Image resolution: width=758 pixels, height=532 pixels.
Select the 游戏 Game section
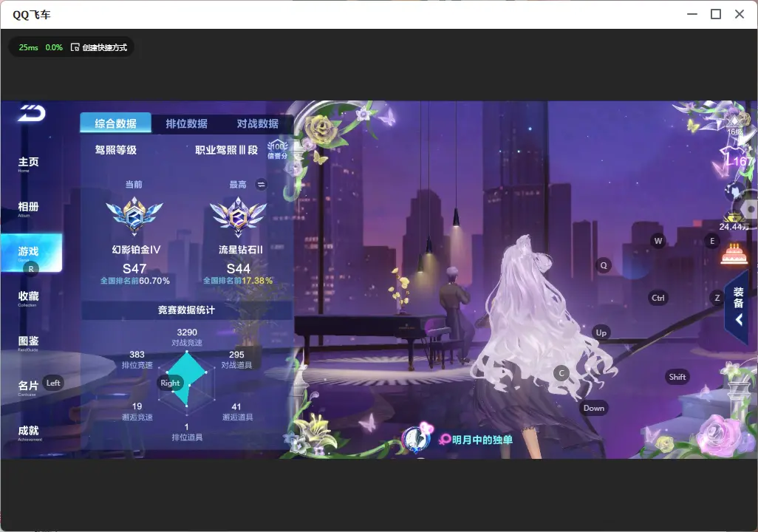[31, 253]
